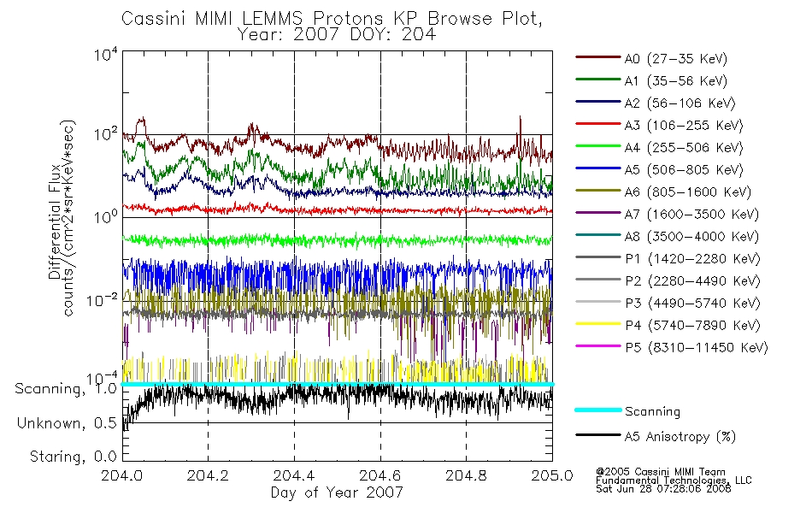The width and height of the screenshot is (812, 513).
Task: Click the 10^4 y-axis tick label
Action: coord(106,54)
